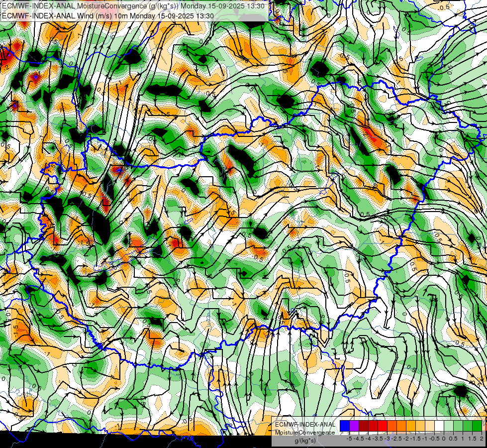
Task: Click the legend label ECMWF-INDEX-ANAL
Action: coord(305,425)
